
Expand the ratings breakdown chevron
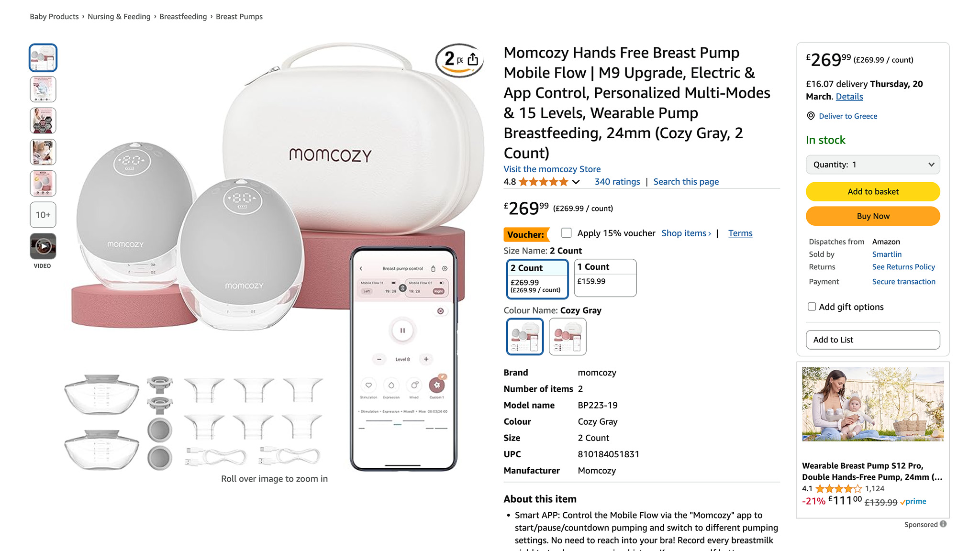pos(576,182)
